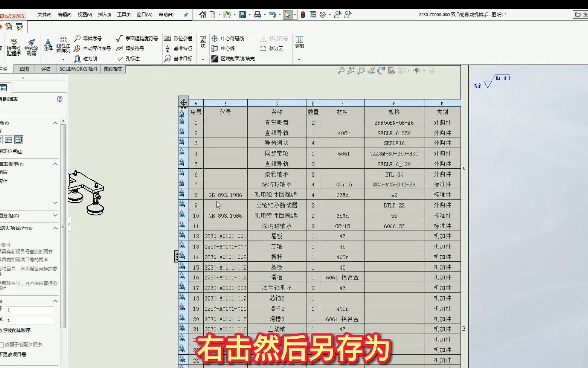
Task: Collapse the table position (P) section
Action: tap(55, 123)
